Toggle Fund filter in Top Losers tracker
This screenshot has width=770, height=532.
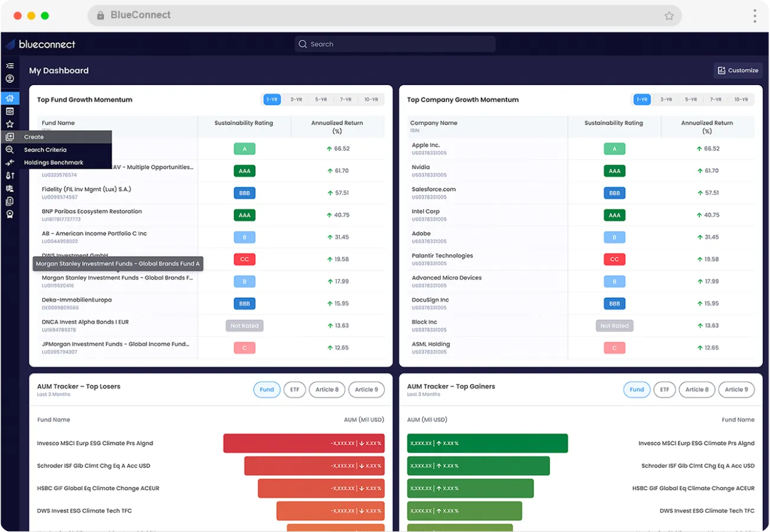[x=267, y=390]
